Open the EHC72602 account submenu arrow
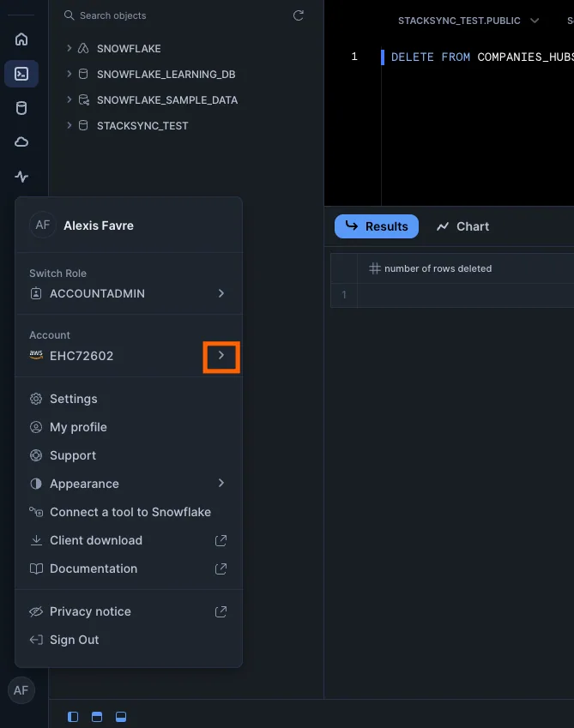The image size is (574, 728). (221, 356)
